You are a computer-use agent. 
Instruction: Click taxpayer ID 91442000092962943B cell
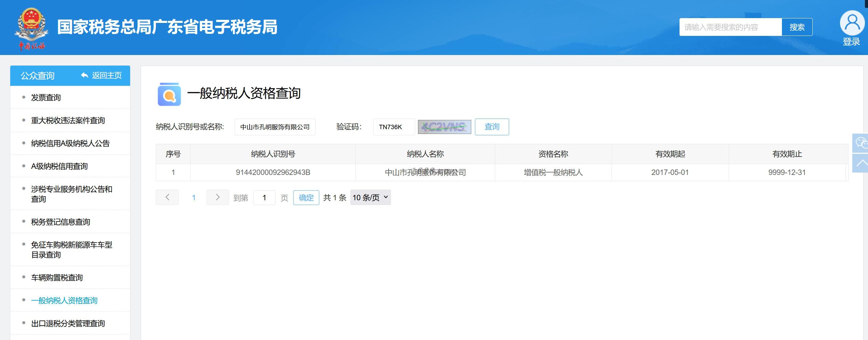point(273,172)
